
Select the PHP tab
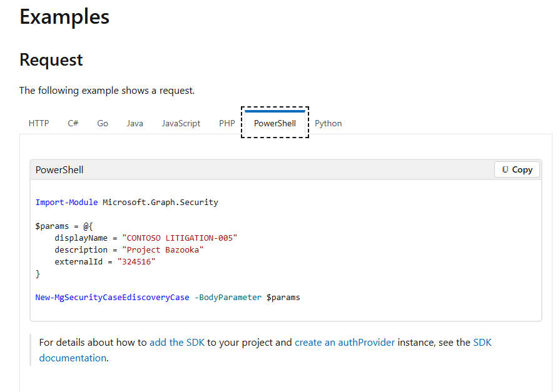227,123
